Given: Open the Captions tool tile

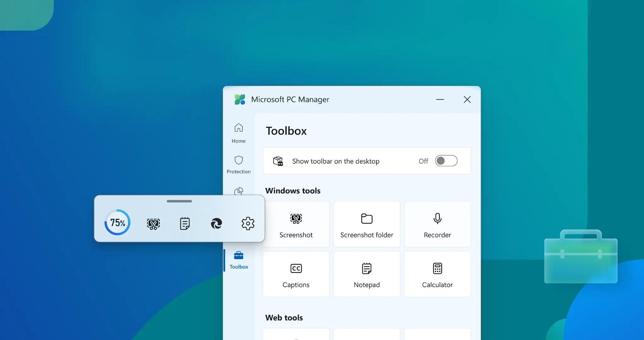Looking at the screenshot, I should click(296, 274).
